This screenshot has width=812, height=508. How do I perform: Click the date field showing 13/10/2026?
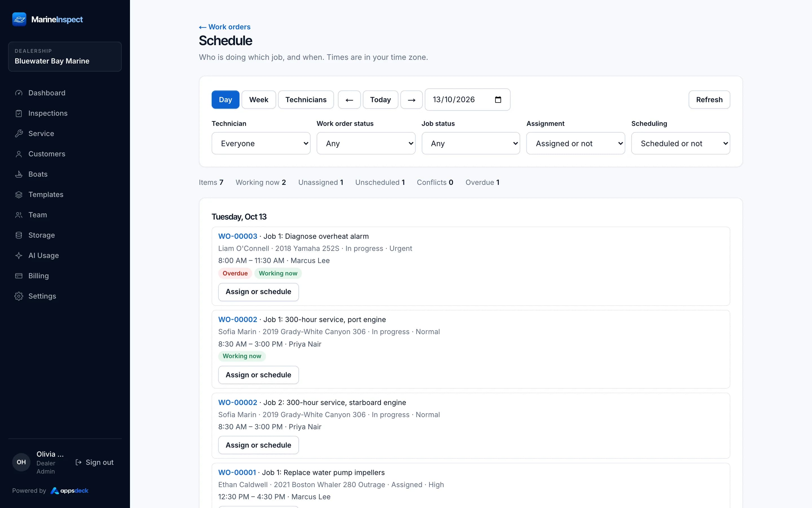467,99
